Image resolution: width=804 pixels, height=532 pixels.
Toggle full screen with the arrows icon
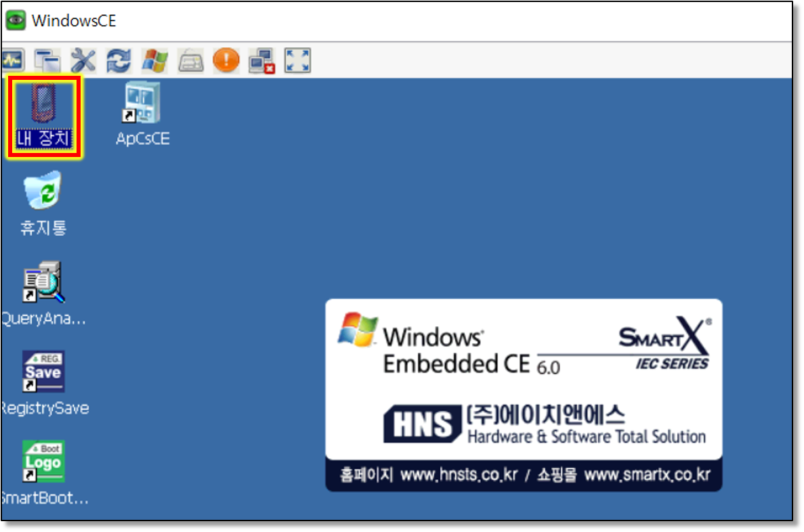(x=297, y=61)
